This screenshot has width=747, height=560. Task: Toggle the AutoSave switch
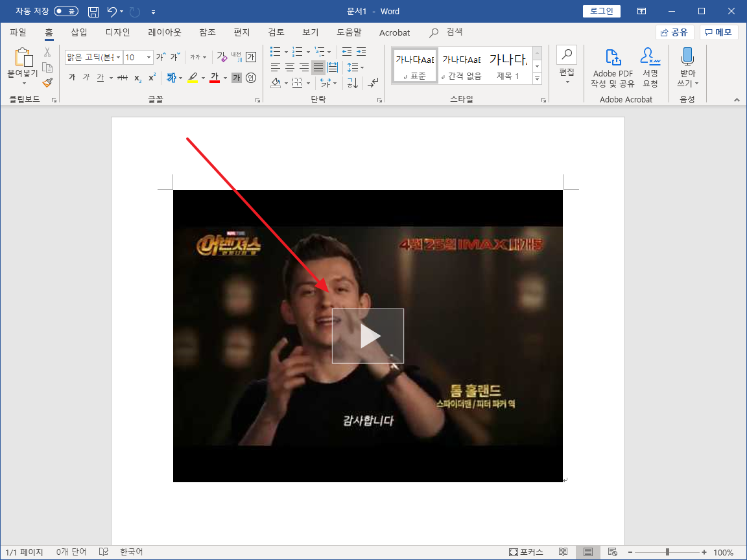[x=65, y=12]
